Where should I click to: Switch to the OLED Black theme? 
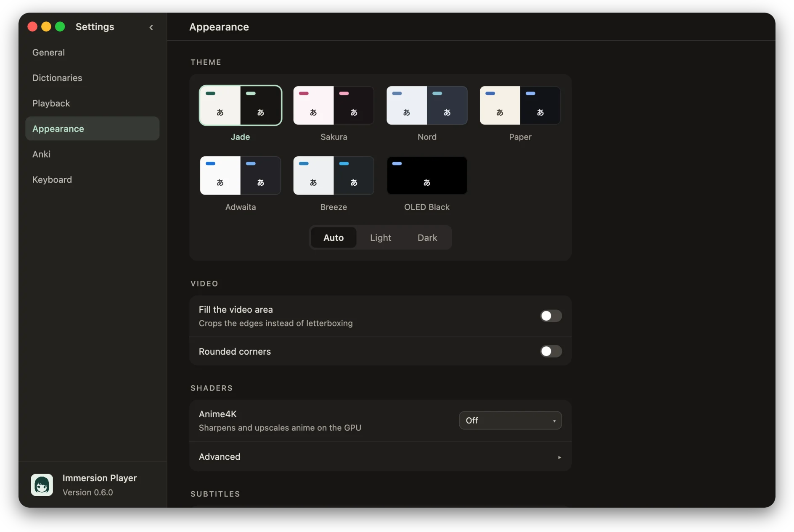[x=427, y=176]
